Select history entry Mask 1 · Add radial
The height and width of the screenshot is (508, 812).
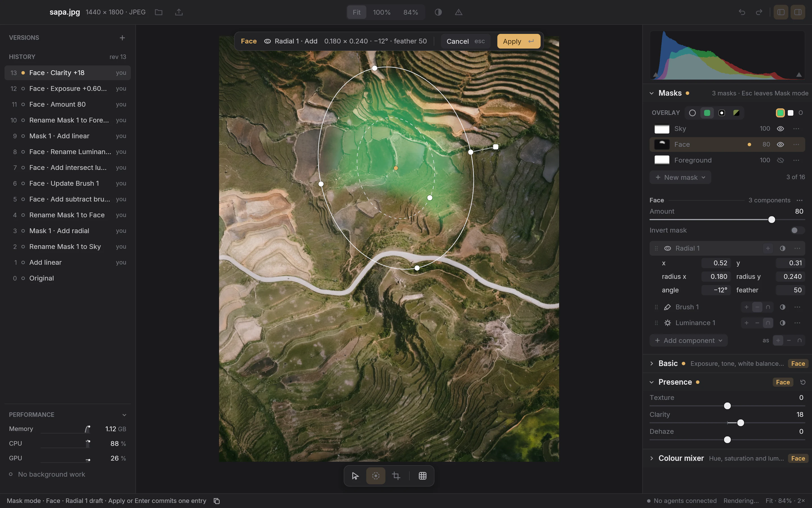pyautogui.click(x=67, y=231)
